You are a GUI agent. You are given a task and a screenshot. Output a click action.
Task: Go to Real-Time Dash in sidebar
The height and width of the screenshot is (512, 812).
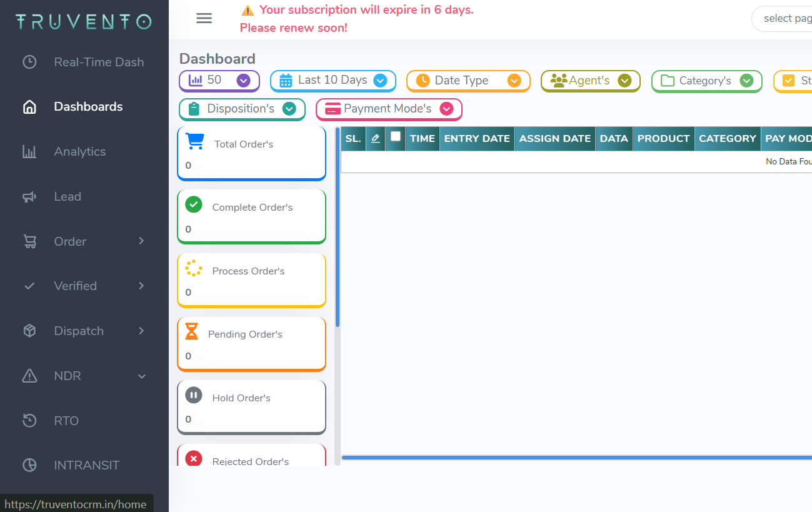[x=99, y=62]
